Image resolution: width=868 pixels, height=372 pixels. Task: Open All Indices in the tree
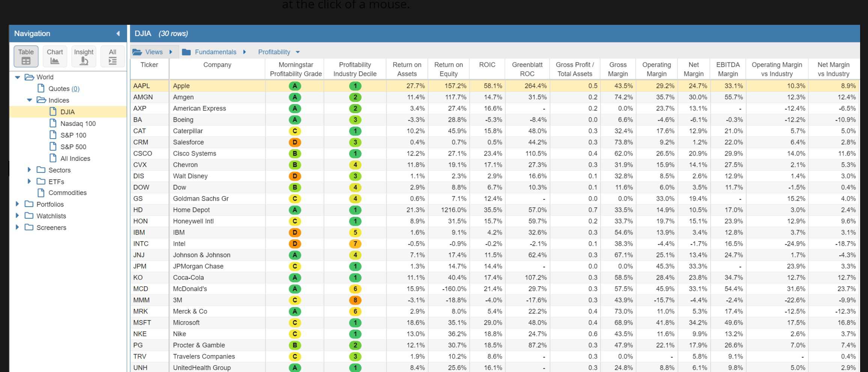coord(75,159)
